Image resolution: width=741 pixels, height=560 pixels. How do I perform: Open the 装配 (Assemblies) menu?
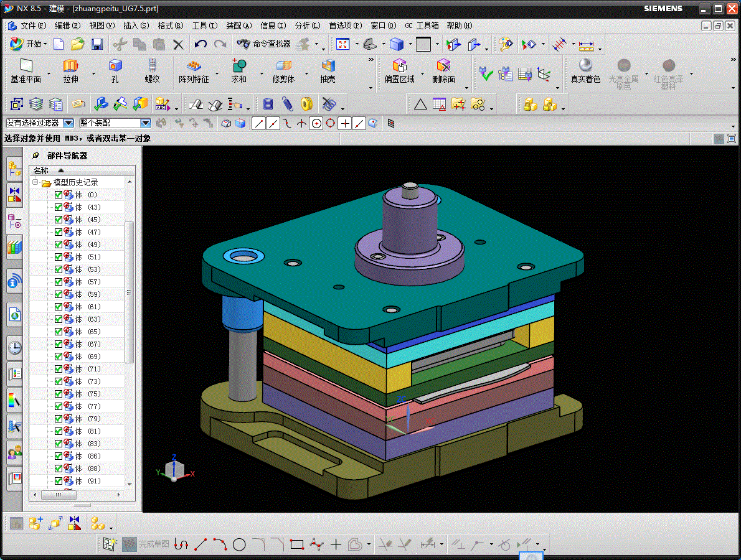pyautogui.click(x=238, y=26)
